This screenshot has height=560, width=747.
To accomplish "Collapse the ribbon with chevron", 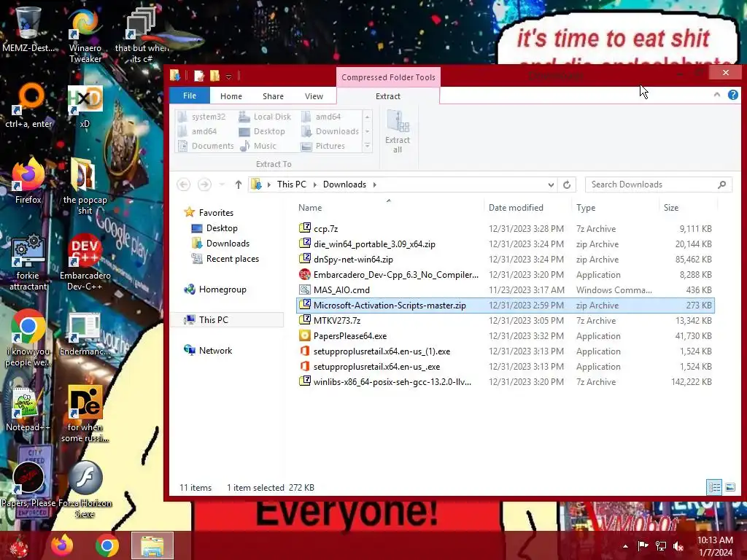I will [x=717, y=95].
